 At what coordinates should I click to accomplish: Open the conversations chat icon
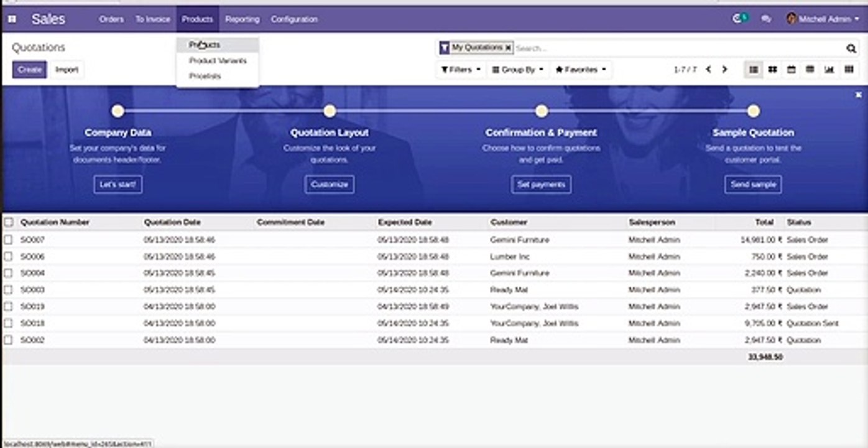coord(766,19)
